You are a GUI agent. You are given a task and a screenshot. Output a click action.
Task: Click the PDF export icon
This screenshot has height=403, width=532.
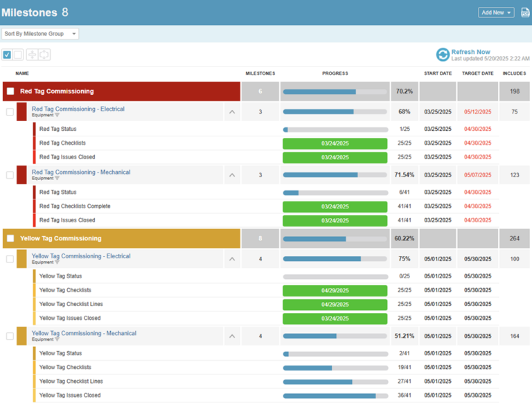point(525,12)
